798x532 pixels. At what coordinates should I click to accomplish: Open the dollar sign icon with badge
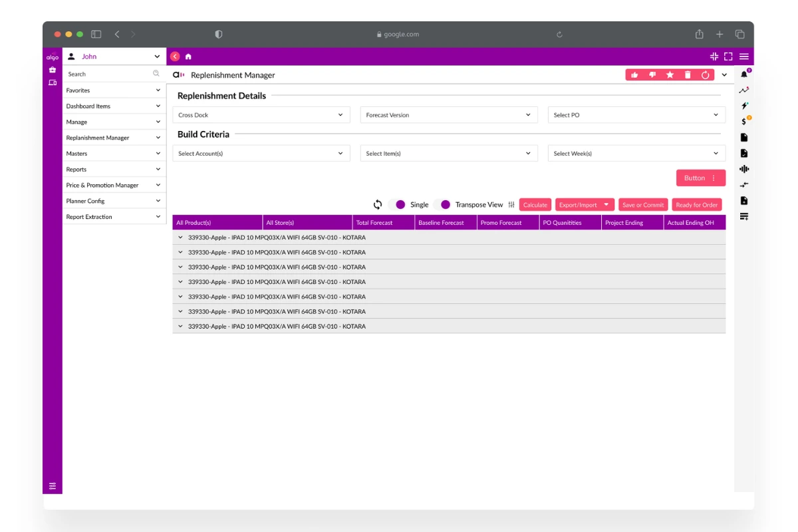[745, 121]
